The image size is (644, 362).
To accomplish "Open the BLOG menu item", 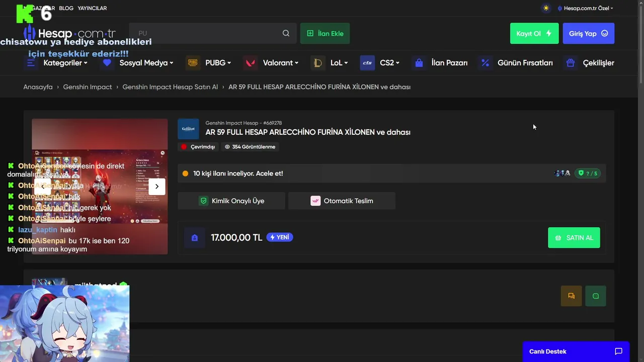I will coord(66,8).
